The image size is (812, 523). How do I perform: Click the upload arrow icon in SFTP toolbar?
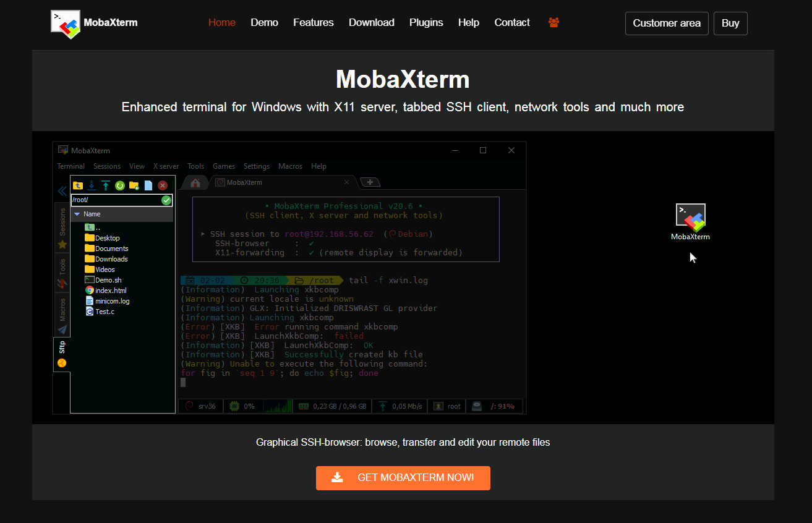click(x=106, y=185)
